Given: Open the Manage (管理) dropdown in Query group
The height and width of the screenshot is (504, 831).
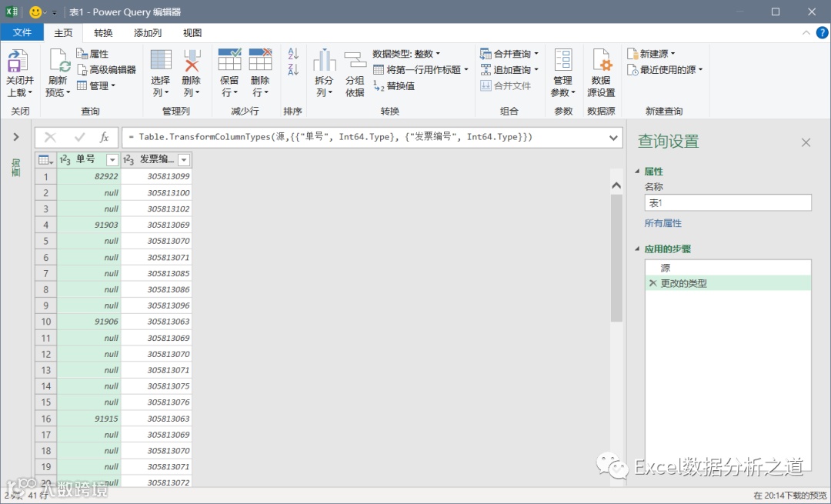Looking at the screenshot, I should click(x=96, y=85).
